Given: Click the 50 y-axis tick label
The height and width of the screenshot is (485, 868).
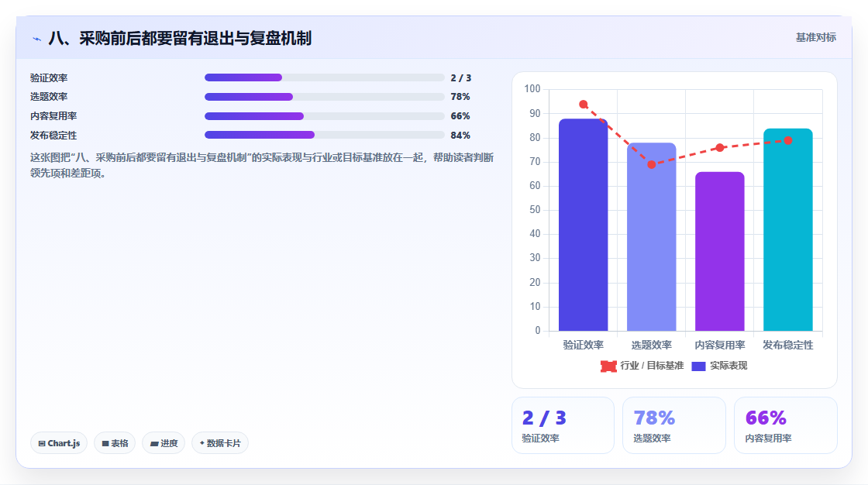Looking at the screenshot, I should coord(535,210).
